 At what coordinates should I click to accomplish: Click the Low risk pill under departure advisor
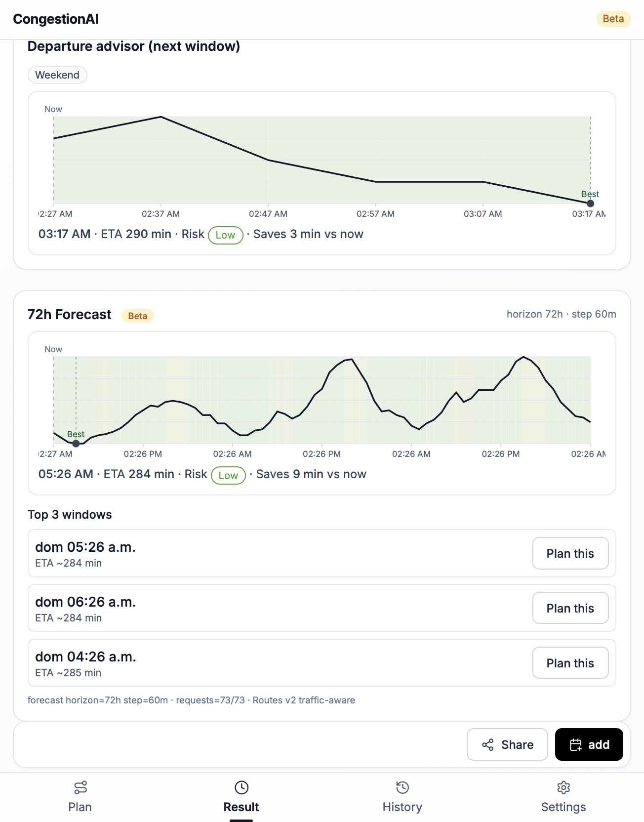(x=225, y=235)
